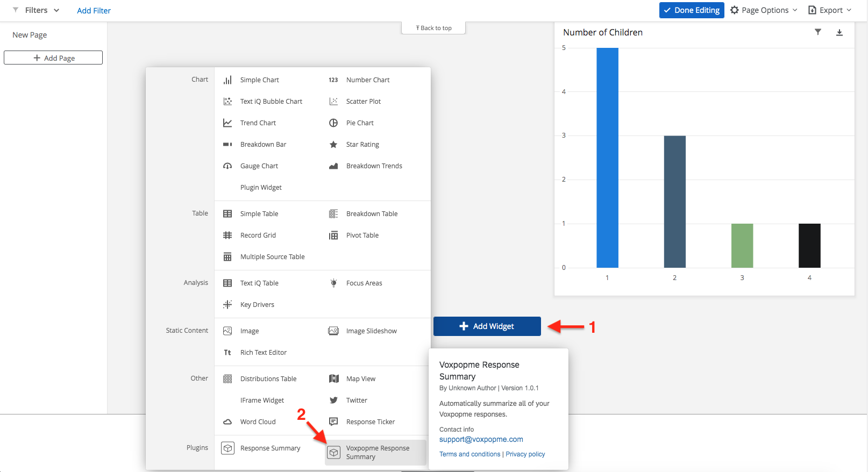Click the Plugin Widget menu entry
This screenshot has width=868, height=472.
coord(261,188)
